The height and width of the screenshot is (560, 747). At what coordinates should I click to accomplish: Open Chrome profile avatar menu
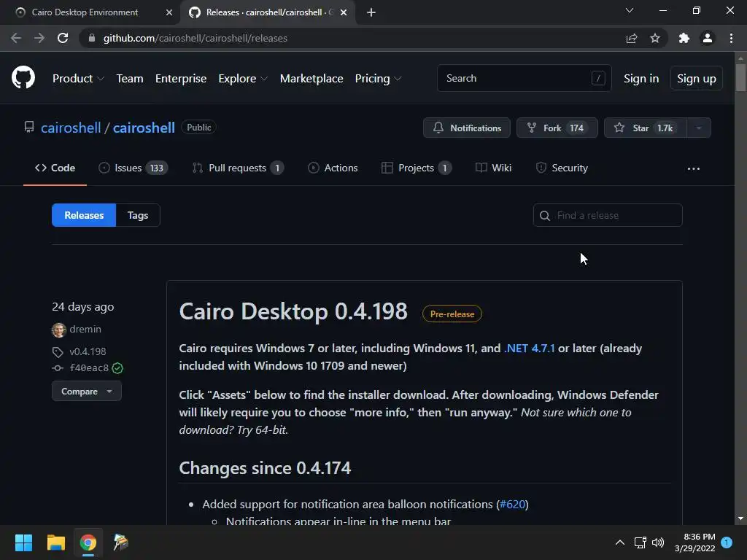click(708, 38)
